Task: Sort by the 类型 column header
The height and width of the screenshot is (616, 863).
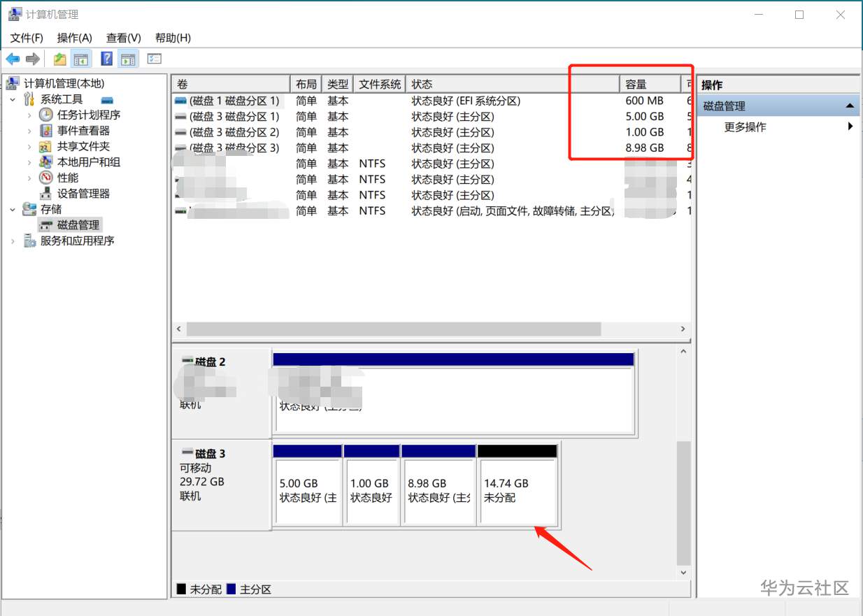Action: (338, 84)
